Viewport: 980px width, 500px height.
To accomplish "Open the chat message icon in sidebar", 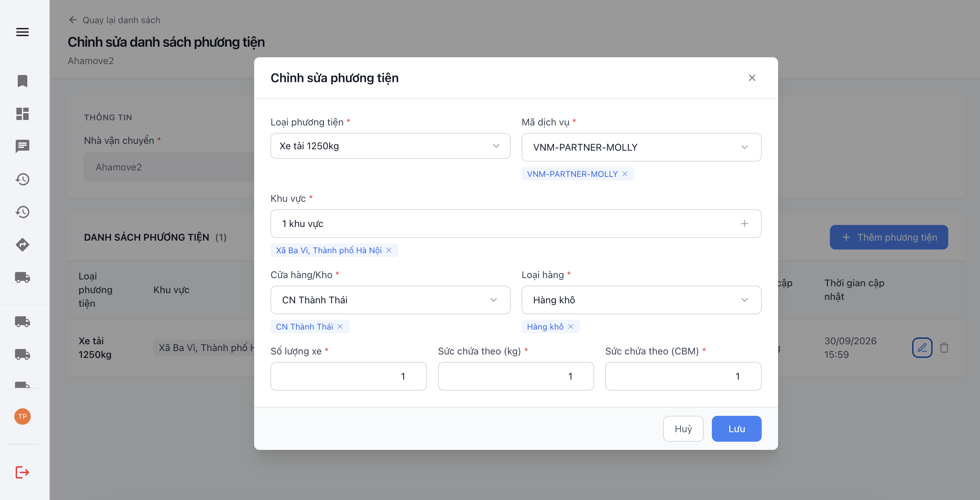I will (23, 147).
